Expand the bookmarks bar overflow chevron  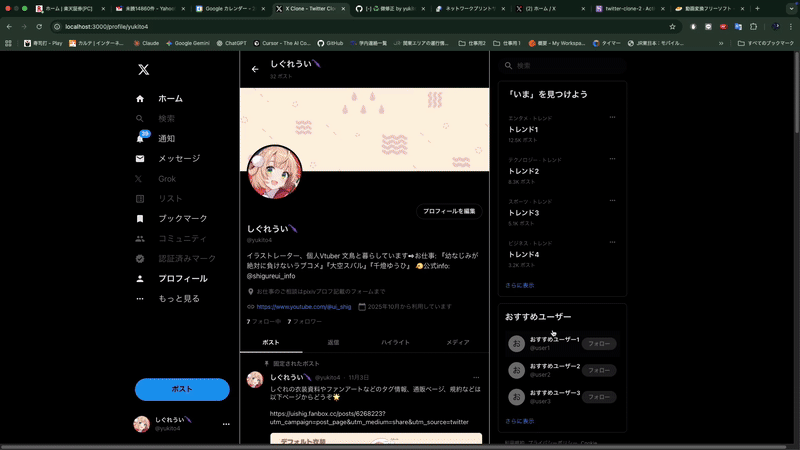pyautogui.click(x=721, y=43)
